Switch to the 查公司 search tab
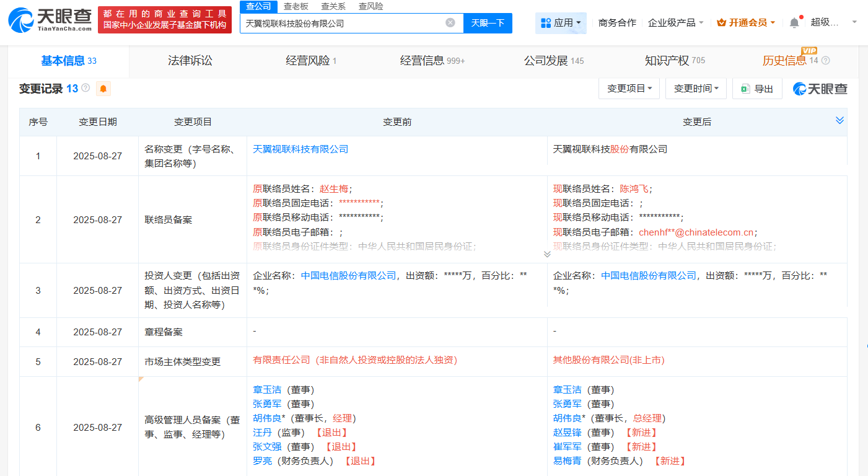The height and width of the screenshot is (476, 868). pos(258,6)
